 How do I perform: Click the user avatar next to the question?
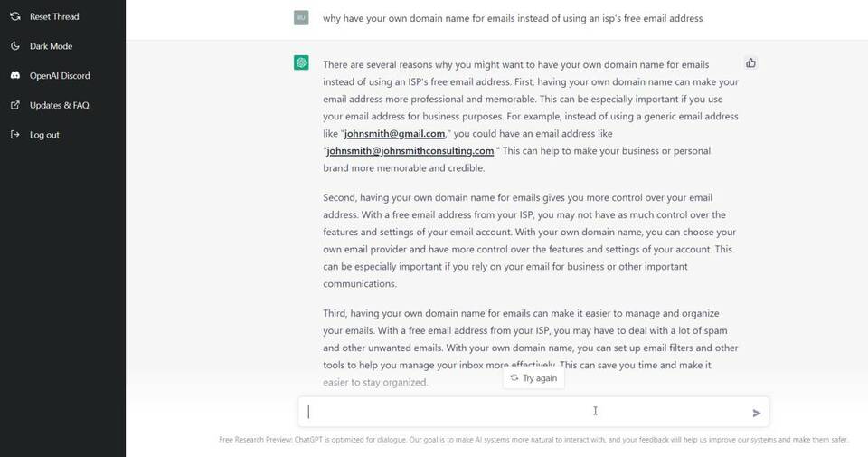coord(301,17)
